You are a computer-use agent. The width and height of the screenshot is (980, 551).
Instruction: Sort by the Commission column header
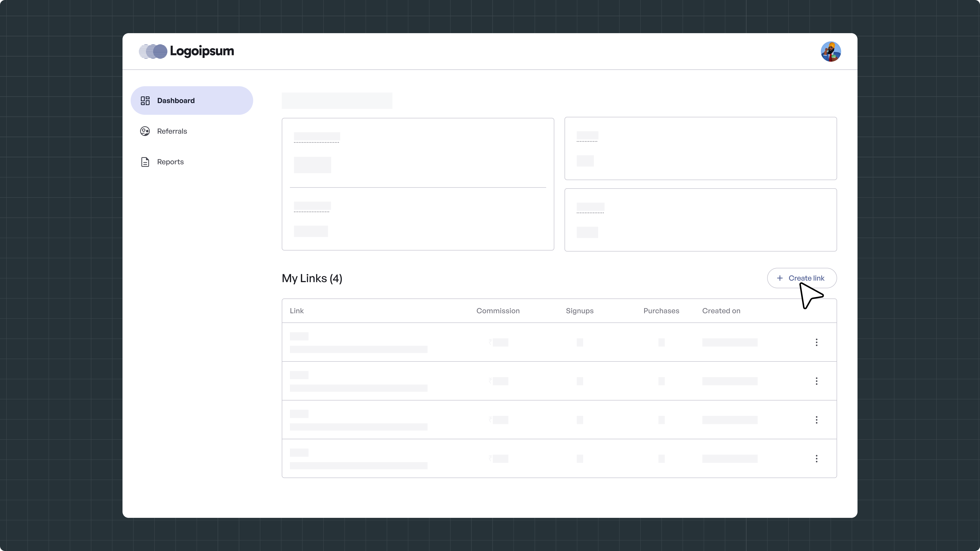point(498,311)
